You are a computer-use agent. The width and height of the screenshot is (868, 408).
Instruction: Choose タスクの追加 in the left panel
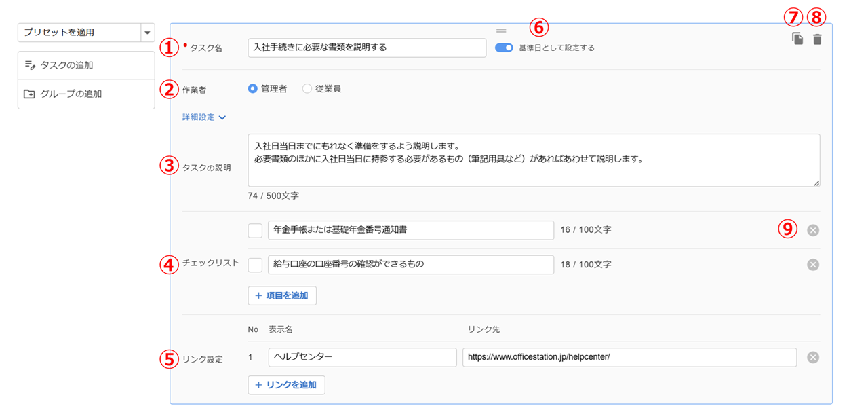pyautogui.click(x=86, y=65)
